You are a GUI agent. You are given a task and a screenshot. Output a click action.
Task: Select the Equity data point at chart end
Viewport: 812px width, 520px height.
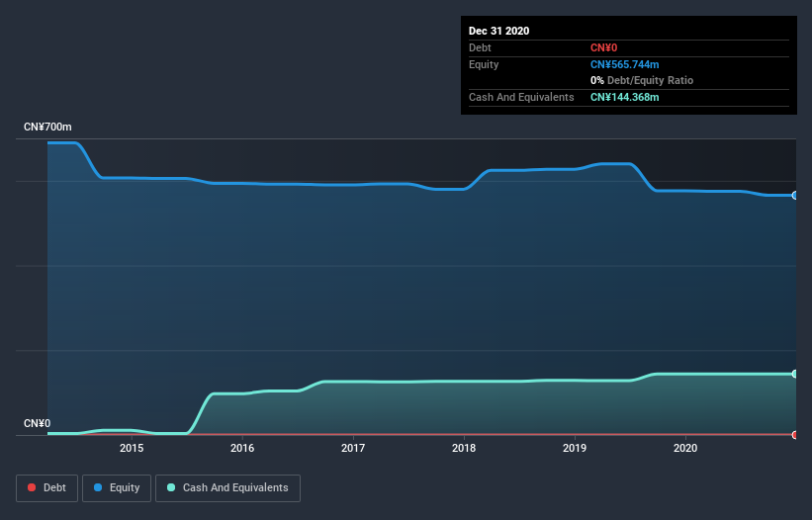pos(794,195)
